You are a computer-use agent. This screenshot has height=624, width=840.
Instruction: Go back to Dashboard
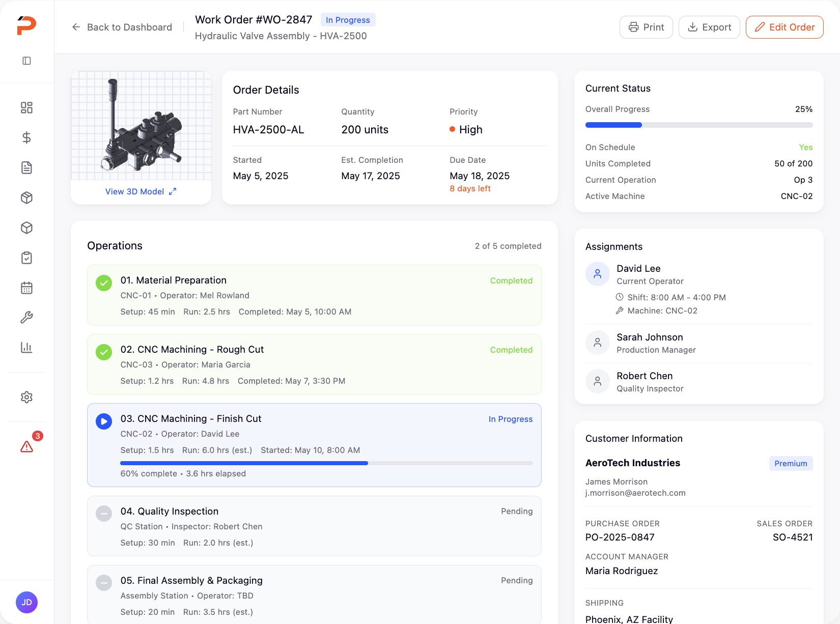(122, 27)
